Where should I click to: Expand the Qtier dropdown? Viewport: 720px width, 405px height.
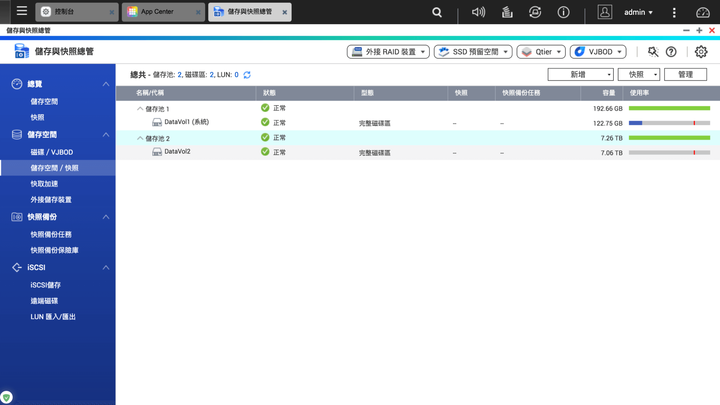point(541,52)
